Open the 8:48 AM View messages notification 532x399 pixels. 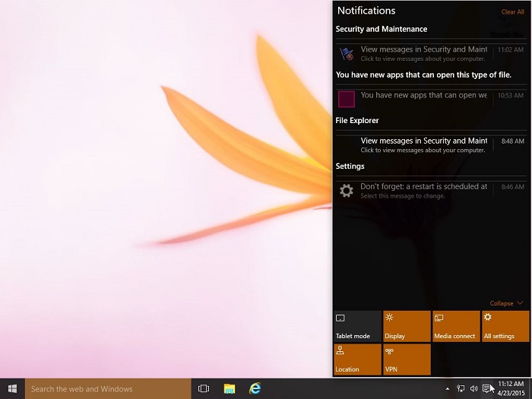(x=431, y=145)
